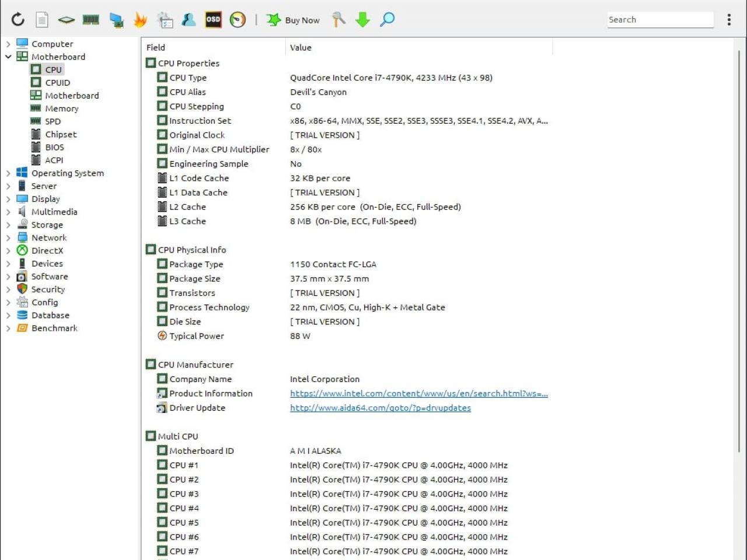This screenshot has width=747, height=560.
Task: Click the user profile toolbar icon
Action: pyautogui.click(x=189, y=20)
